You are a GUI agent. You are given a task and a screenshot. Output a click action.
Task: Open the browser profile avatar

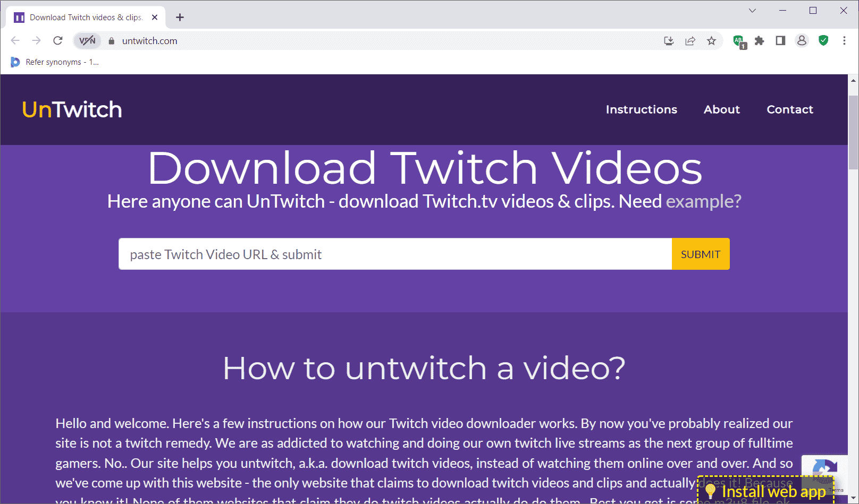pos(802,41)
